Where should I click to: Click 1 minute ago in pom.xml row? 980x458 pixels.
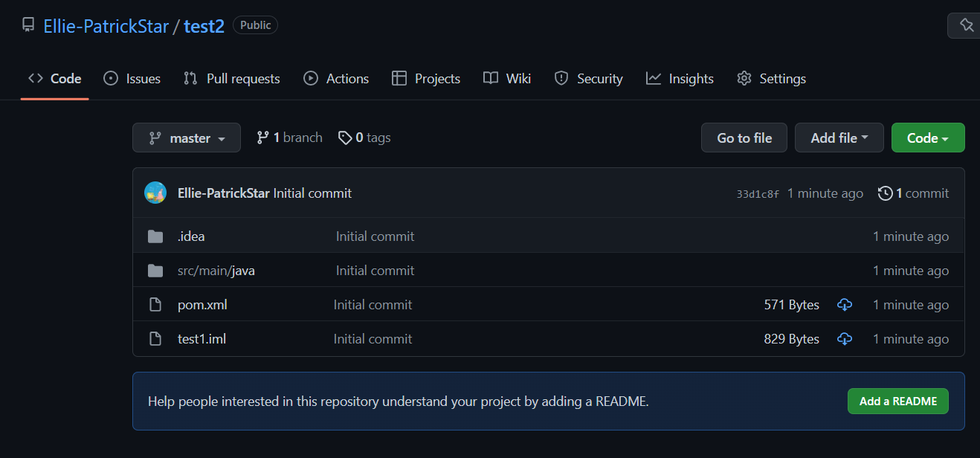coord(911,305)
